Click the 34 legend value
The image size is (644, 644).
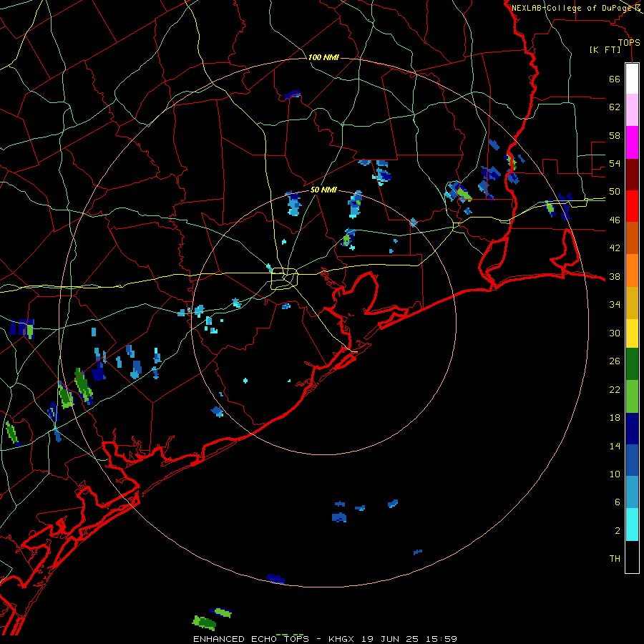[x=615, y=305]
